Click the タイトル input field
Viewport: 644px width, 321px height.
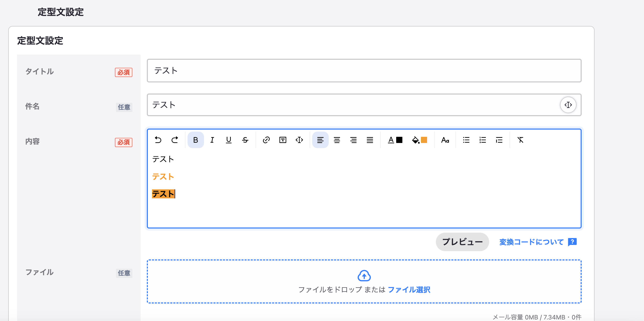[364, 71]
